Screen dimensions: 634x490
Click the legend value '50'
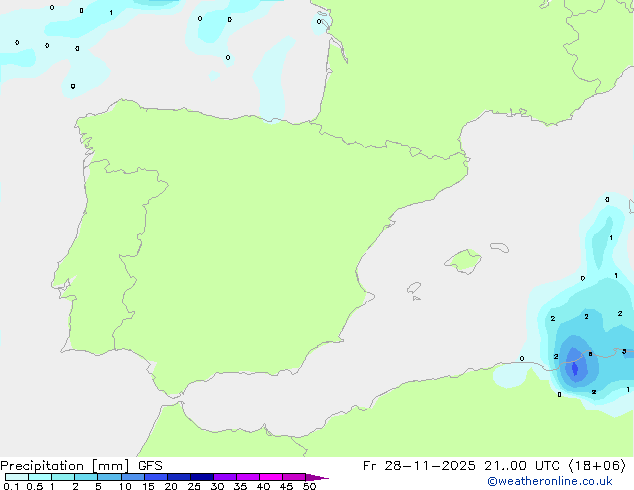click(309, 486)
